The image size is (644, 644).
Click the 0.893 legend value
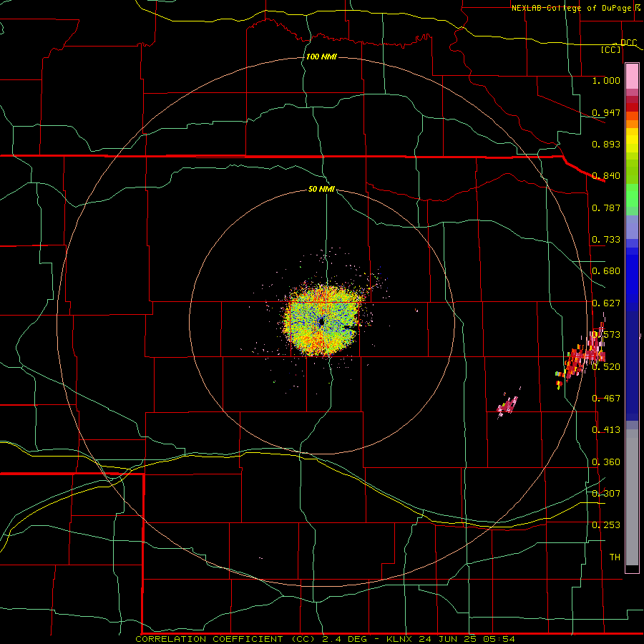pos(606,144)
